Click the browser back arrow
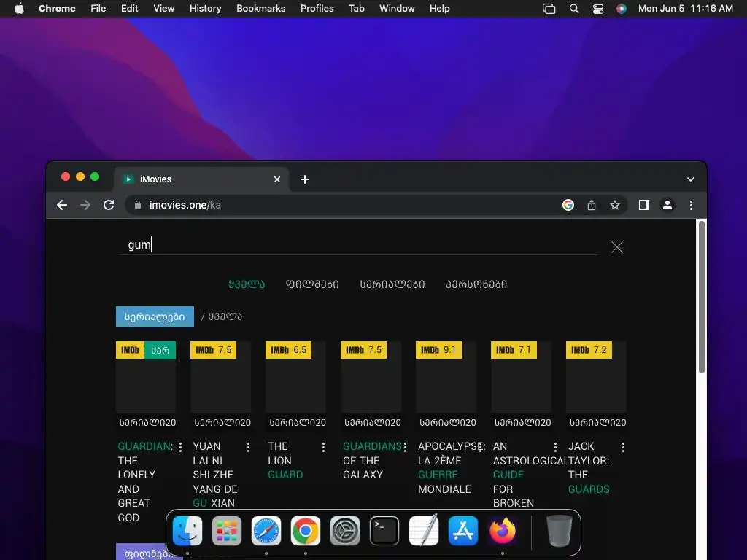 62,205
